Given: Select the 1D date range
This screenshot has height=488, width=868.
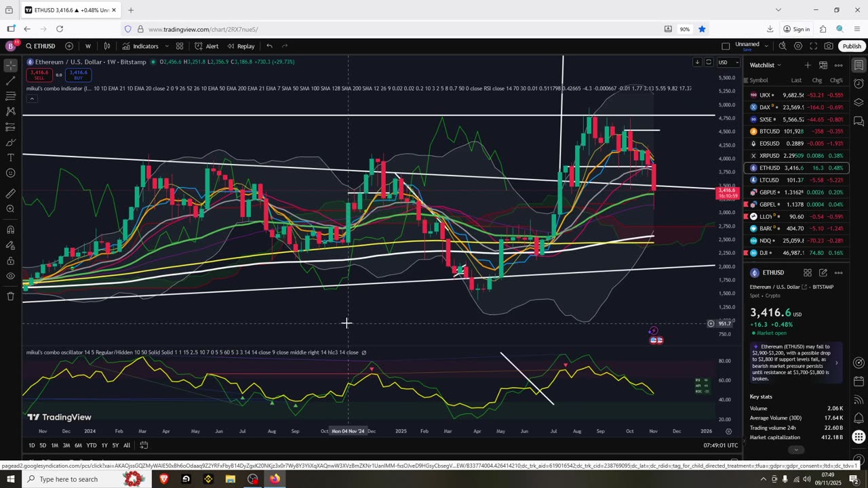Looking at the screenshot, I should click(x=32, y=445).
